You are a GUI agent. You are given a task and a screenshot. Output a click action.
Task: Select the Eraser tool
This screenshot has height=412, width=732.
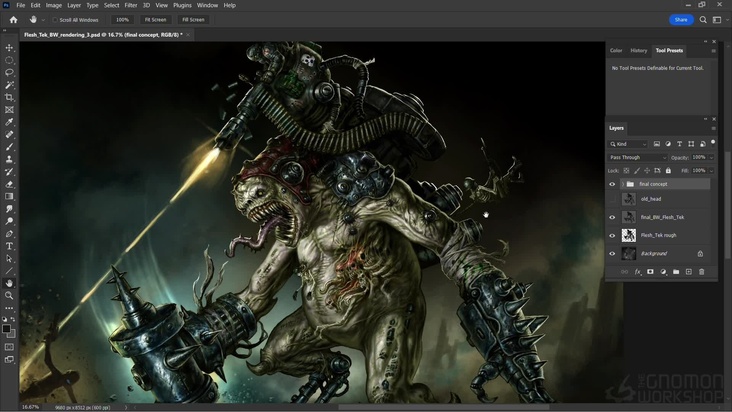point(9,184)
